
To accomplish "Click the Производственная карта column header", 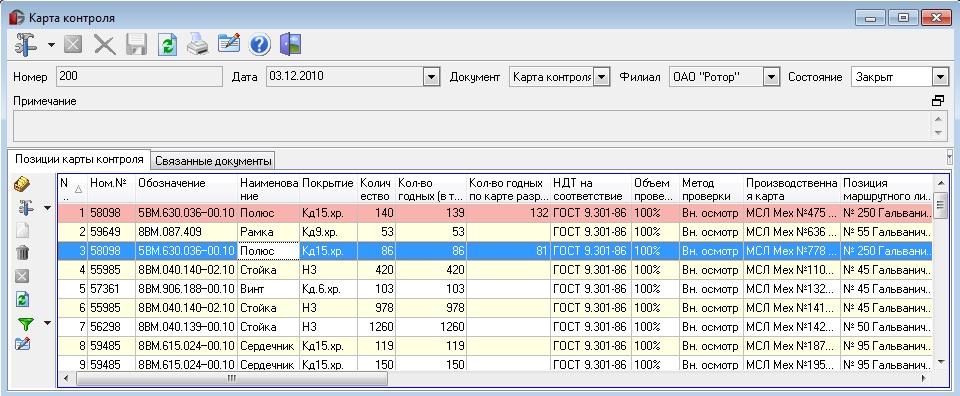I will (x=792, y=189).
